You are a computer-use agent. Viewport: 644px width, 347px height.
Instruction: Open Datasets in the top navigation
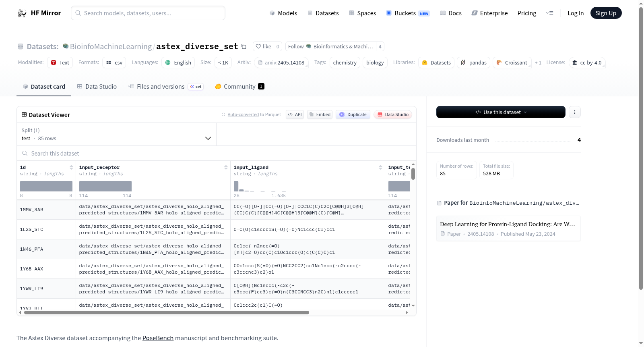[323, 13]
